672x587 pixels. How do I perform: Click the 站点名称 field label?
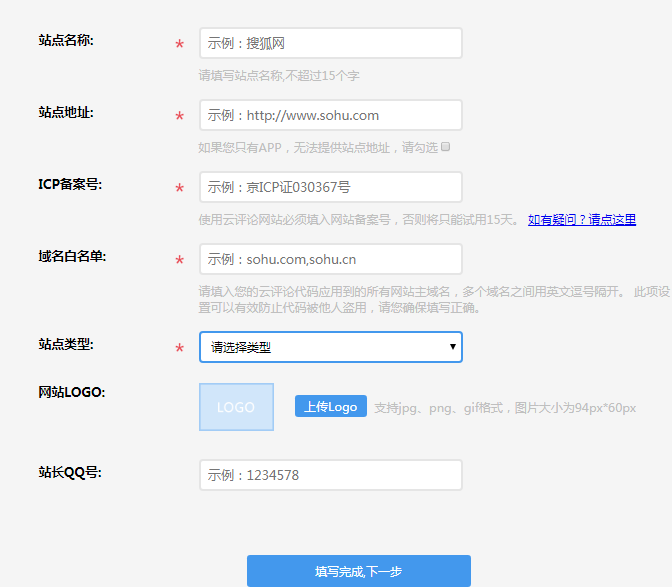66,40
